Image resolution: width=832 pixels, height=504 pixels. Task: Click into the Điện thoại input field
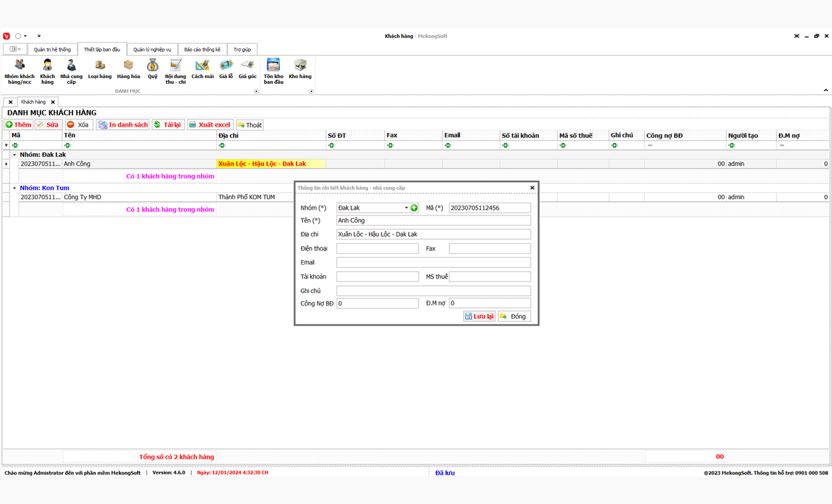[377, 249]
